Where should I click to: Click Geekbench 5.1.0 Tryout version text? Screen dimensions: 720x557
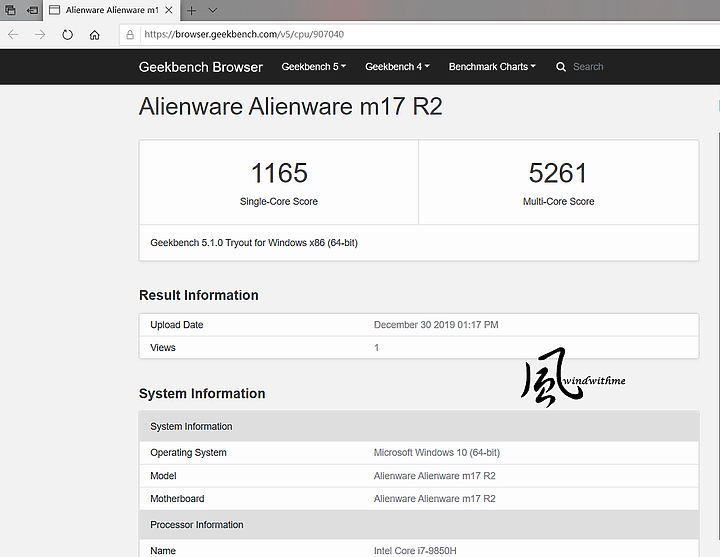point(254,243)
